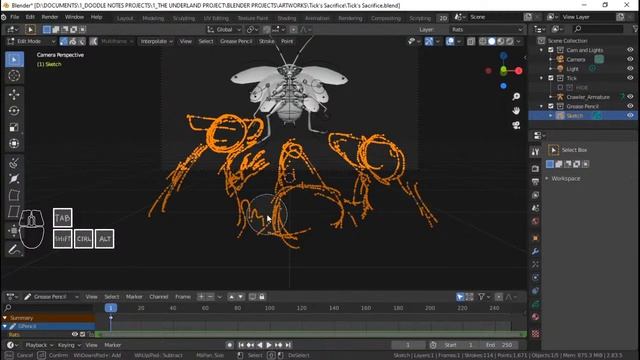Select the Cursor tool
This screenshot has width=640, height=360.
(x=14, y=76)
